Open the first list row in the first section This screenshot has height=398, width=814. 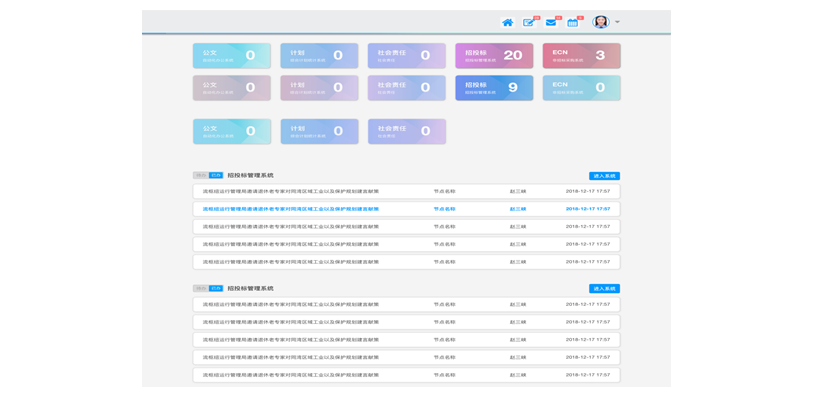tap(406, 191)
